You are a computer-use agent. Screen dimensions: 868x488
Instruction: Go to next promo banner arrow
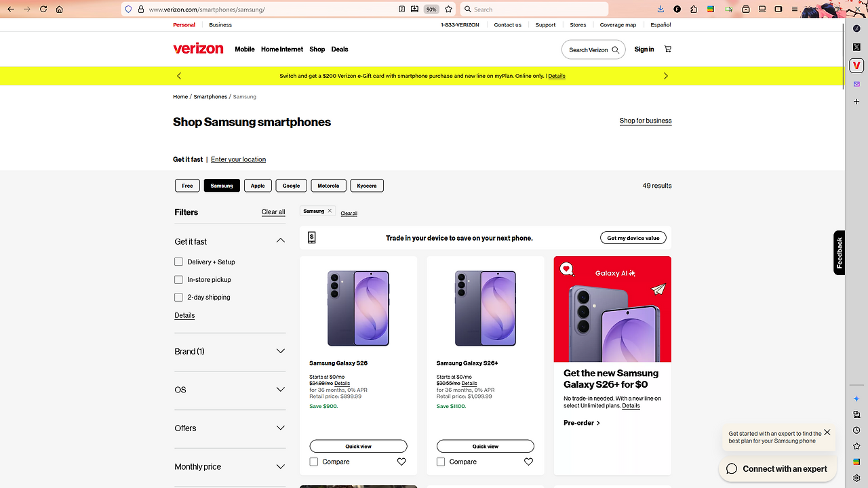tap(665, 76)
